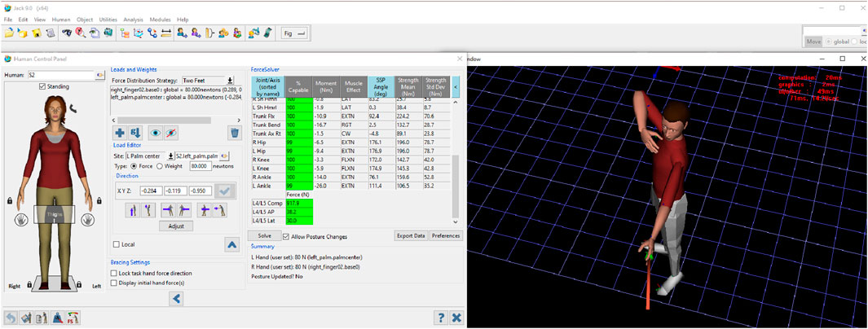This screenshot has height=329, width=868.
Task: Select the right hand icon on mannequin
Action: click(21, 221)
